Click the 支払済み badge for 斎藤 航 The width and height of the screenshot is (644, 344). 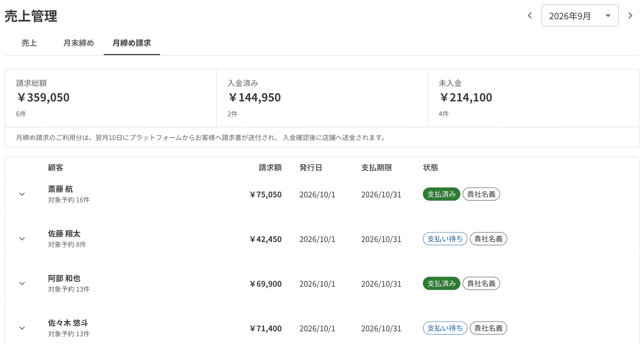click(x=441, y=194)
